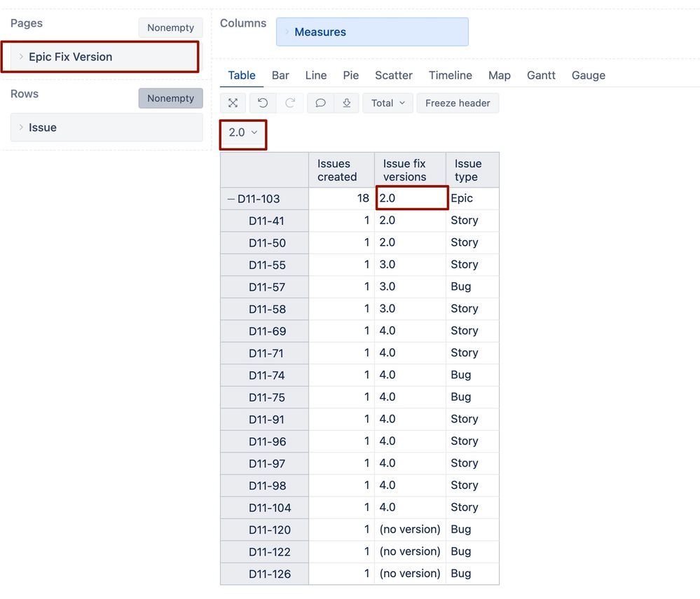
Task: Switch to the Bar chart tab
Action: pos(280,76)
